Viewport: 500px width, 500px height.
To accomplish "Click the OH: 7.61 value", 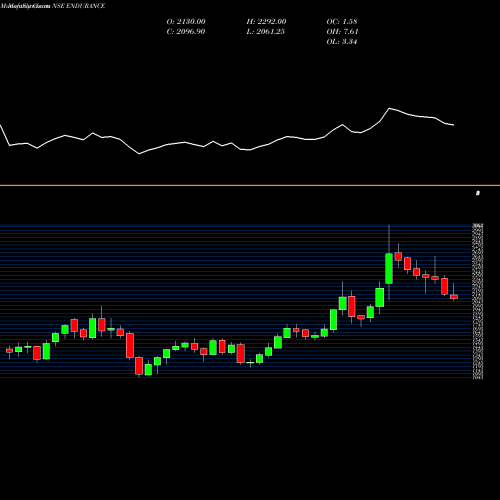I will (342, 32).
